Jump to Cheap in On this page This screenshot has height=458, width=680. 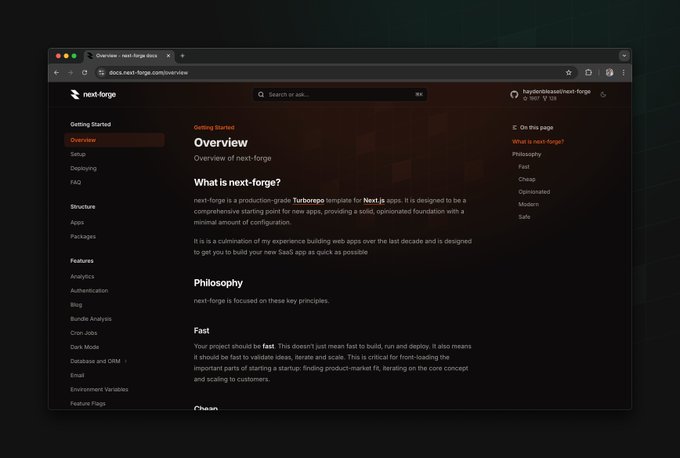[x=527, y=179]
